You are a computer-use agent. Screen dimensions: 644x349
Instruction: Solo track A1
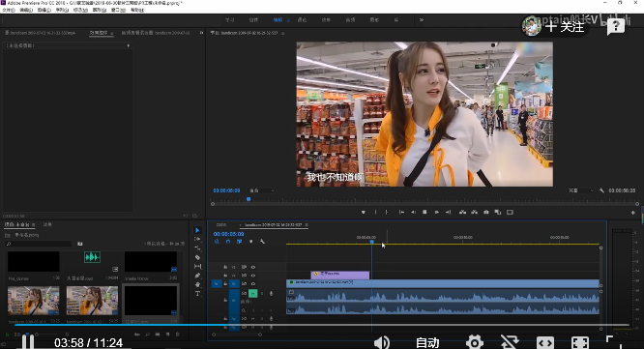(x=262, y=294)
